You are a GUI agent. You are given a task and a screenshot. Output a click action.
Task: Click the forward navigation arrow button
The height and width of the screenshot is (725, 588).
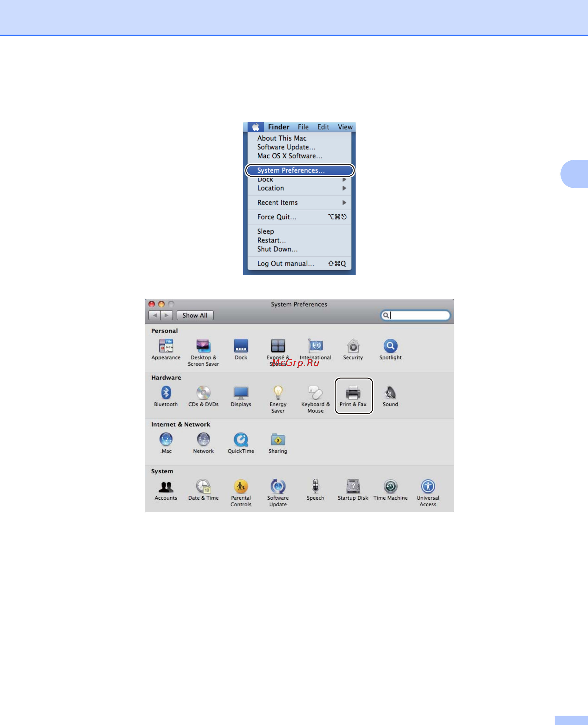(167, 316)
